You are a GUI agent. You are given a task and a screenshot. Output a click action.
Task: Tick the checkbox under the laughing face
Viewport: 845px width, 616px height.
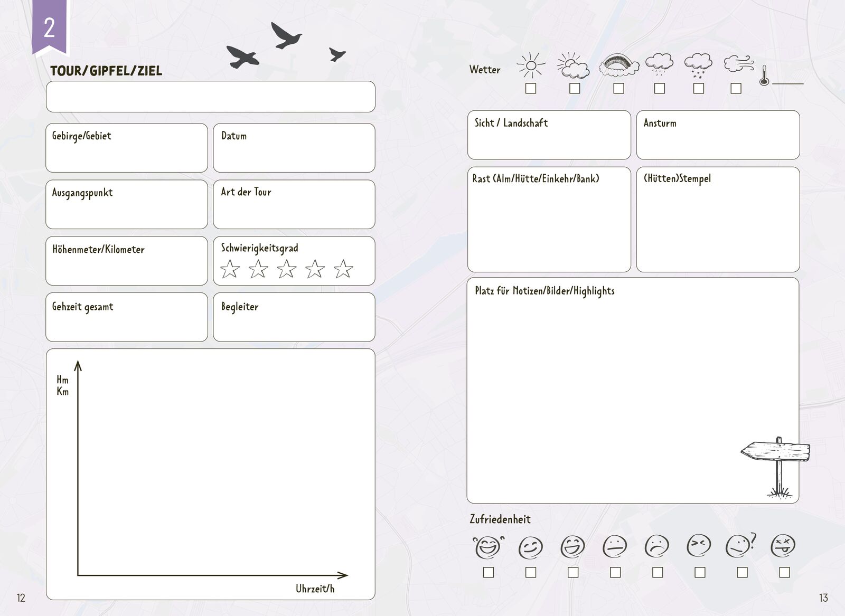tap(489, 572)
